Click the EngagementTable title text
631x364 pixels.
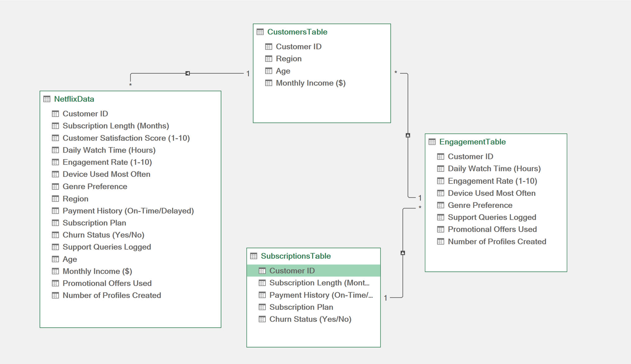pyautogui.click(x=472, y=142)
